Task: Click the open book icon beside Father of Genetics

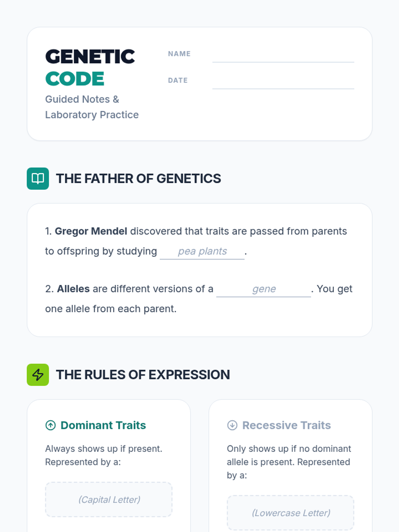Action: click(38, 179)
